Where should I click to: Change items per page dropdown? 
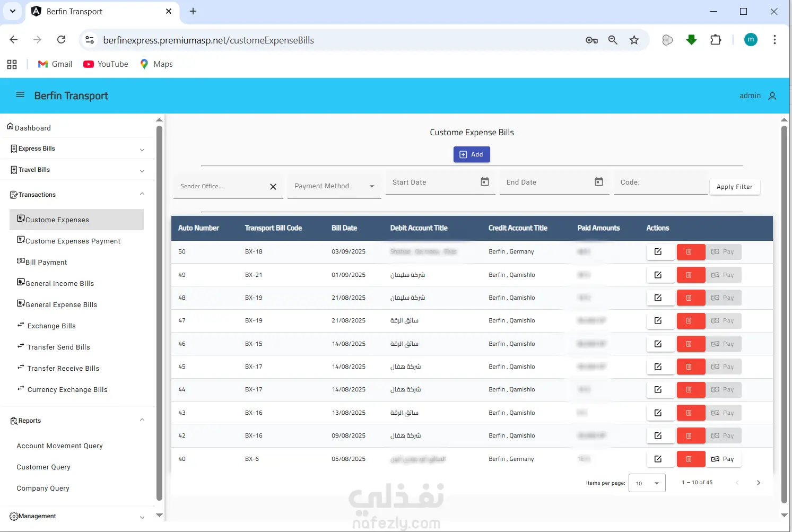(647, 483)
